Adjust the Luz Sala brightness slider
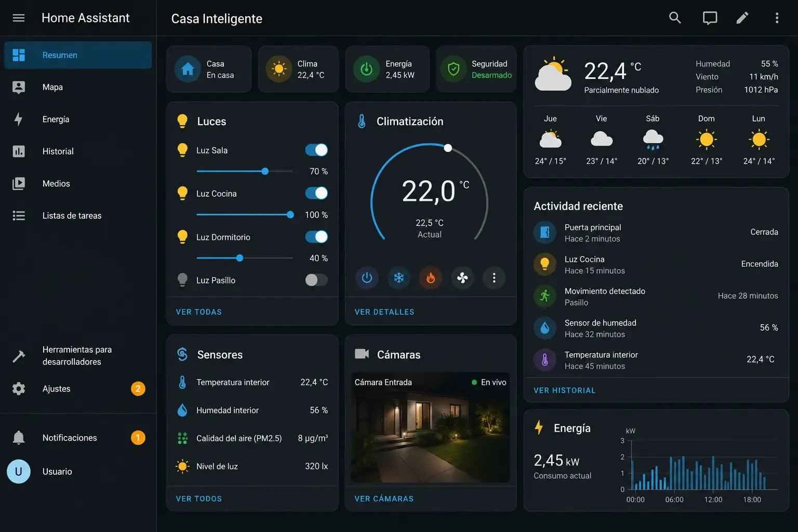This screenshot has width=798, height=532. click(x=245, y=171)
